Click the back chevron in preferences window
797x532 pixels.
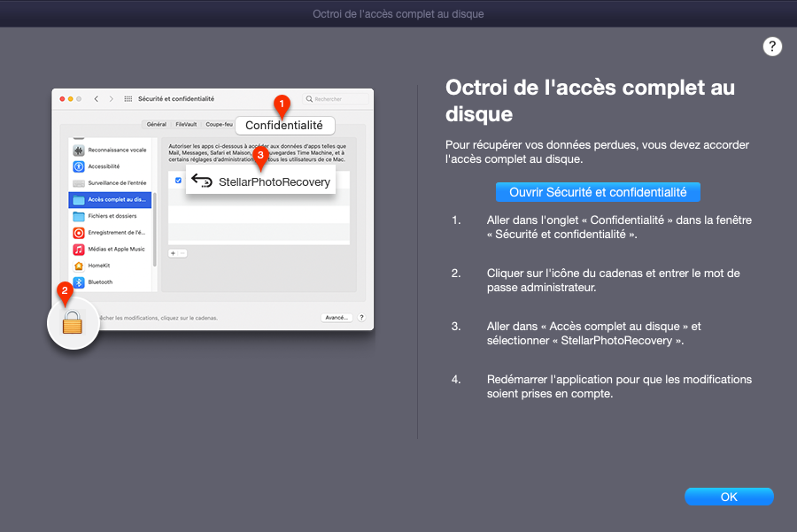tap(96, 99)
